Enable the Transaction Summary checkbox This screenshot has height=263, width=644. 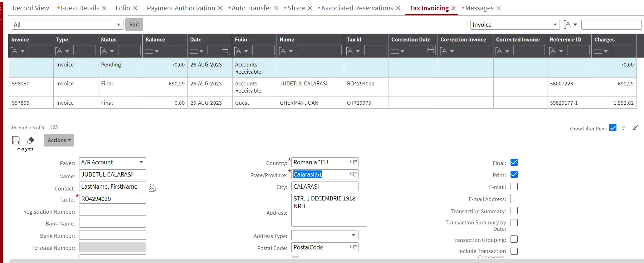tap(514, 211)
